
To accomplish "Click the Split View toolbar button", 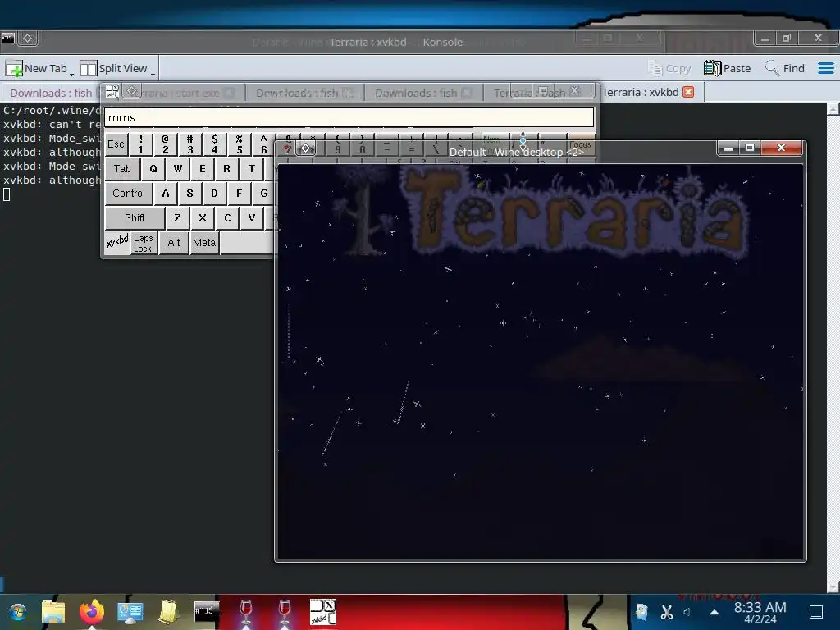I will [x=113, y=69].
